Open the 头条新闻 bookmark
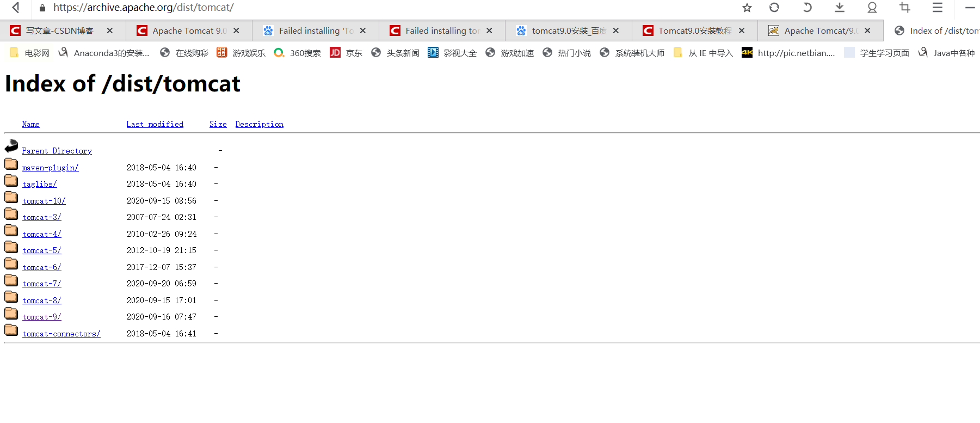980x423 pixels. (395, 53)
